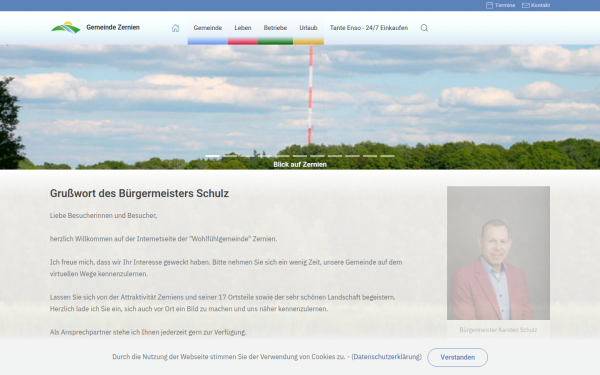Image resolution: width=600 pixels, height=375 pixels.
Task: Click the Bürgermeister Karsten Schulz caption
Action: pyautogui.click(x=498, y=330)
